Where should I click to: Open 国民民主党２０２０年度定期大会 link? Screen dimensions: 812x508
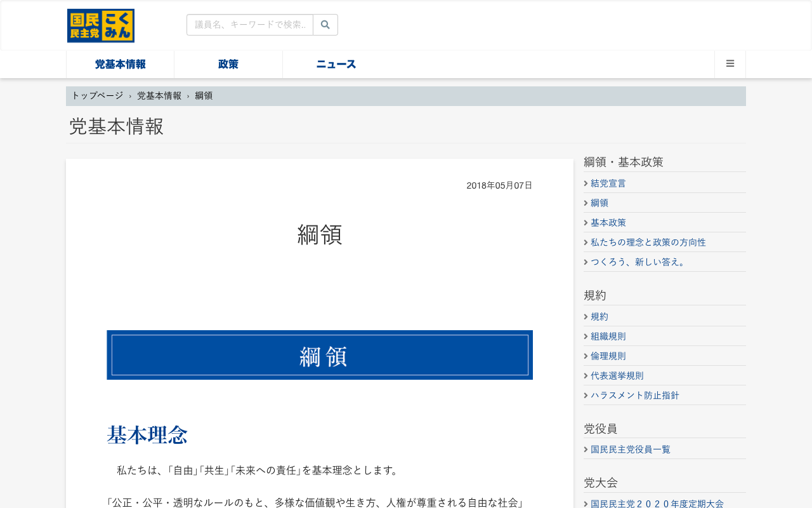coord(657,503)
